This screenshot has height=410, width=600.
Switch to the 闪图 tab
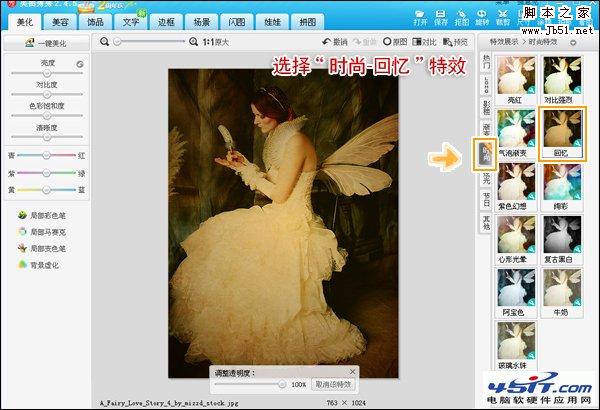236,22
